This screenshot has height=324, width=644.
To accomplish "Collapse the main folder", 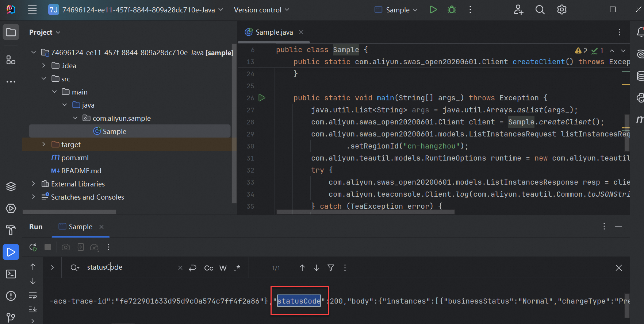I will (54, 92).
